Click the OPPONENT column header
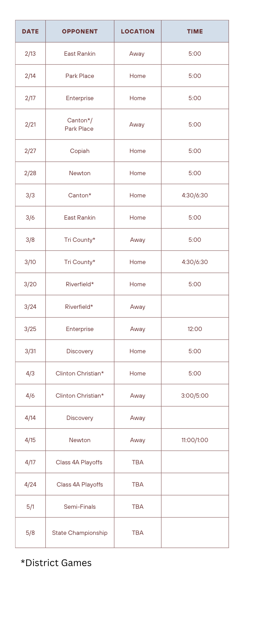Image resolution: width=258 pixels, height=644 pixels. tap(80, 31)
